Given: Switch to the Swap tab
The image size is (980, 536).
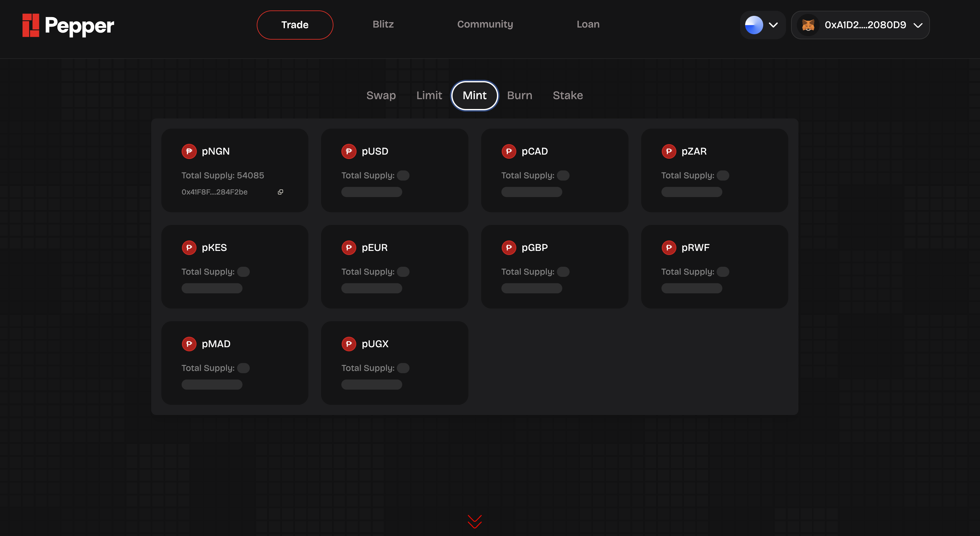Looking at the screenshot, I should pos(381,95).
